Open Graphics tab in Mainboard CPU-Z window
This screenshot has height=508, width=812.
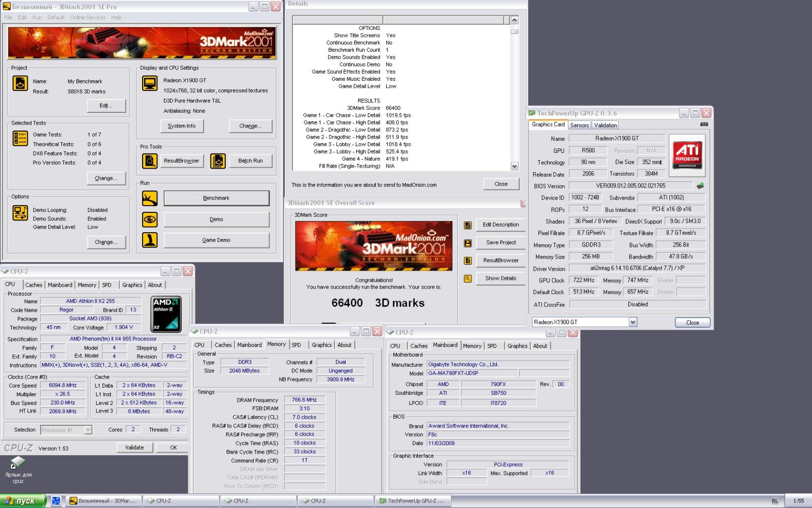pos(517,346)
